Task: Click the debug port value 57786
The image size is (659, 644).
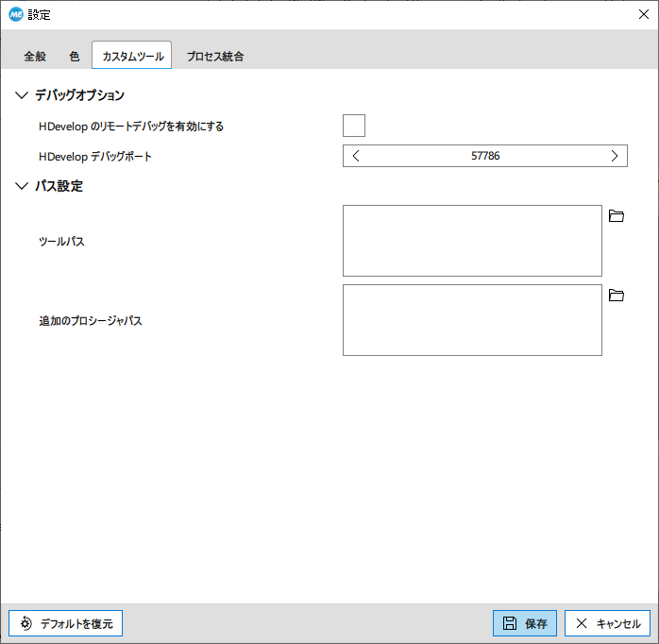Action: coord(485,156)
